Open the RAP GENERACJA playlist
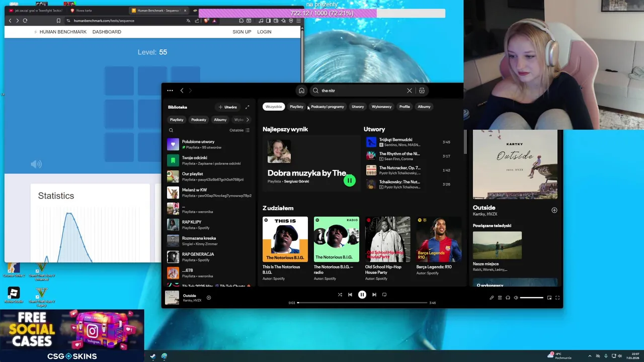 209,257
